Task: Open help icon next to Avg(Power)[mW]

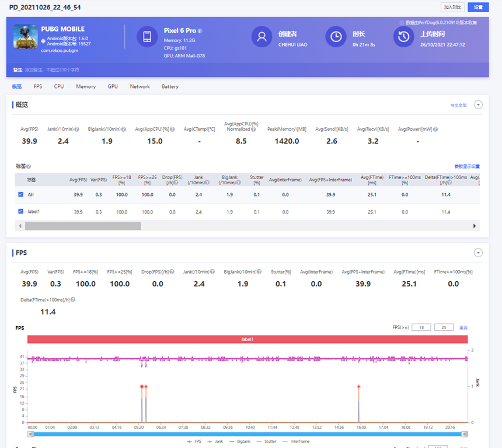Action: (435, 129)
